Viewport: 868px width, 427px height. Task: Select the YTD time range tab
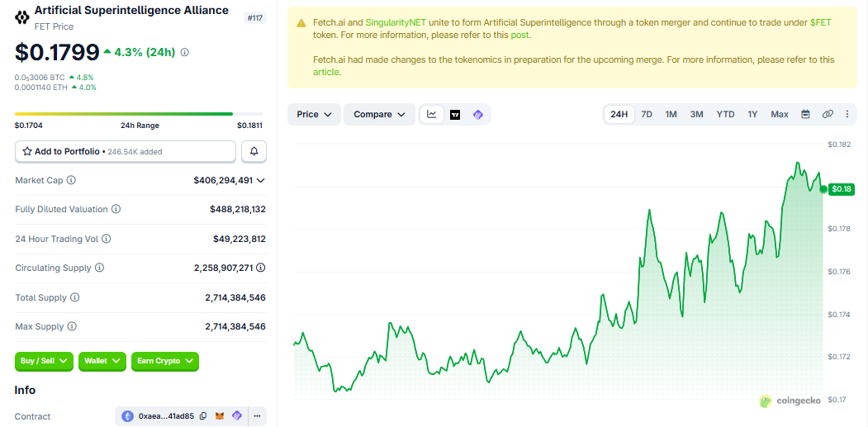coord(725,114)
